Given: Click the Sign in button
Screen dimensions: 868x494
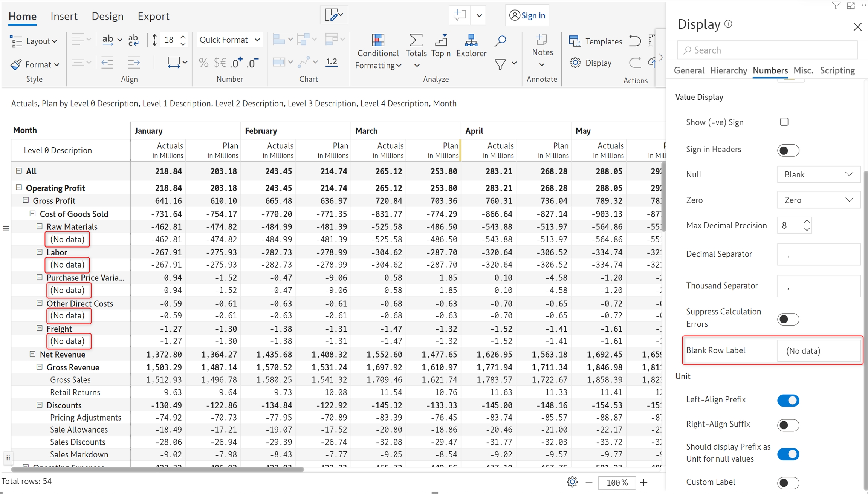Looking at the screenshot, I should point(527,15).
